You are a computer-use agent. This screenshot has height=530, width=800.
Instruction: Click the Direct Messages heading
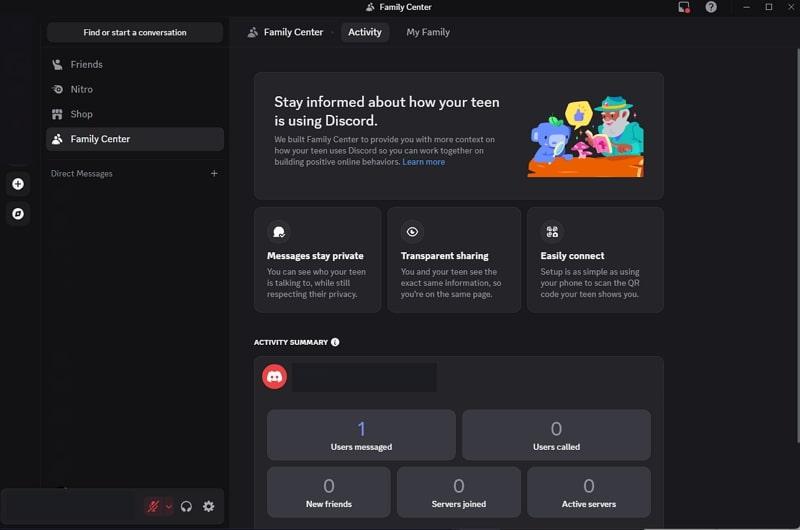click(x=82, y=173)
